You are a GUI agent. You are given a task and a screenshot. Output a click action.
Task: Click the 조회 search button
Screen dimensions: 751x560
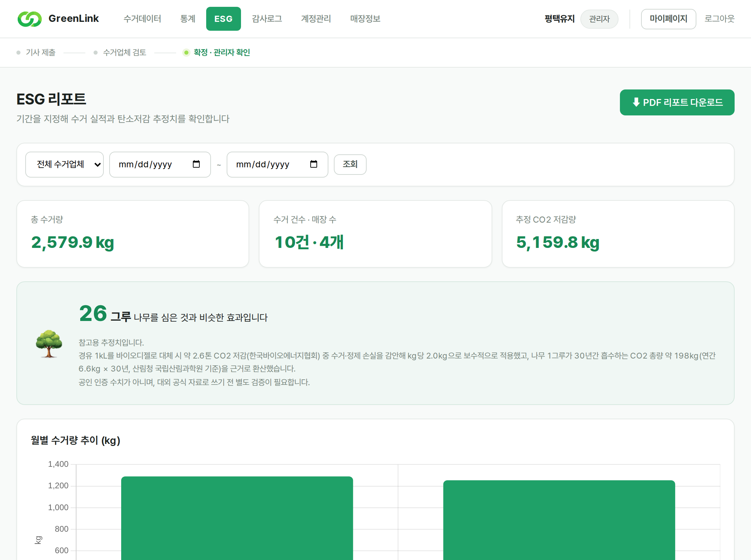[x=350, y=164]
